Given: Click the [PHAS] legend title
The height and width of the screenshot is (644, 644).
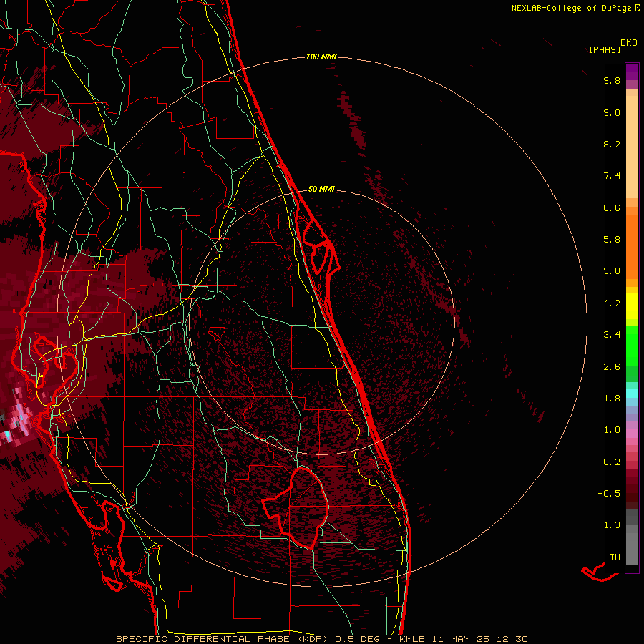Looking at the screenshot, I should tap(605, 49).
